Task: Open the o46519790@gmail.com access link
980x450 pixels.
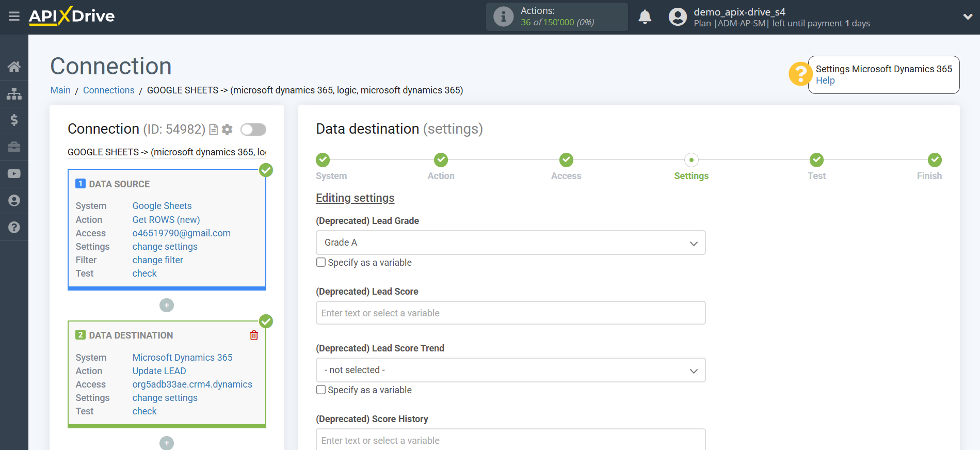Action: (182, 233)
